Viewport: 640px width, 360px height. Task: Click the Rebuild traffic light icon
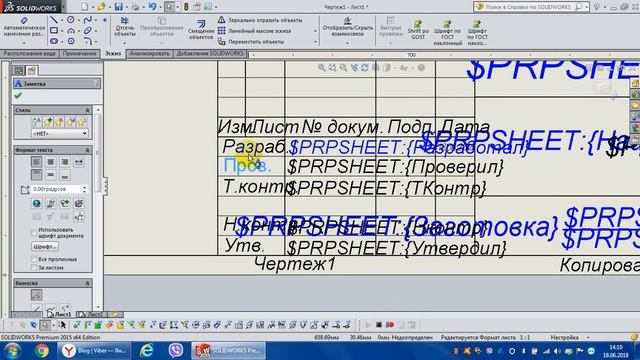[186, 7]
